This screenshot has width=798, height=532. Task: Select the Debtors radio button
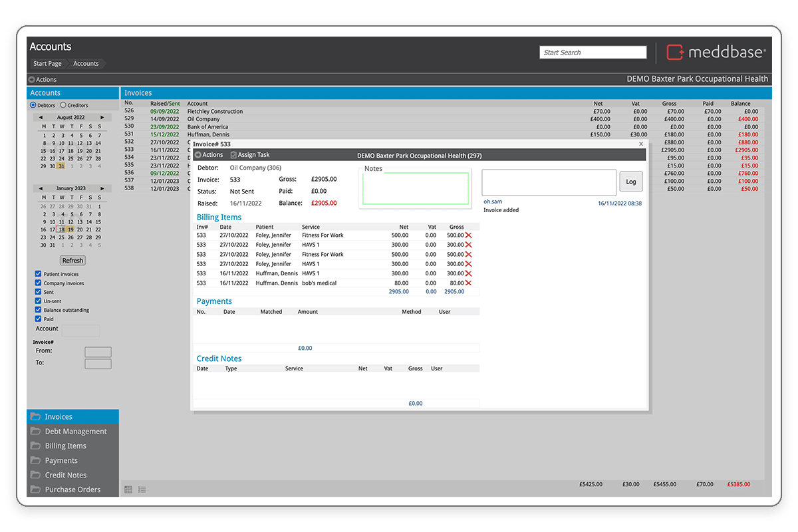click(x=33, y=105)
